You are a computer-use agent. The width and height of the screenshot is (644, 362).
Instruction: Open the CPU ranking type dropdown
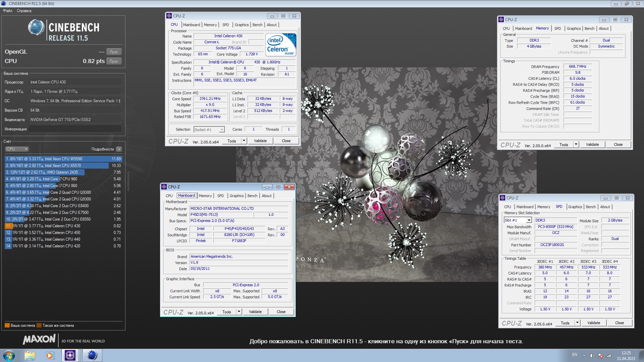[x=16, y=149]
